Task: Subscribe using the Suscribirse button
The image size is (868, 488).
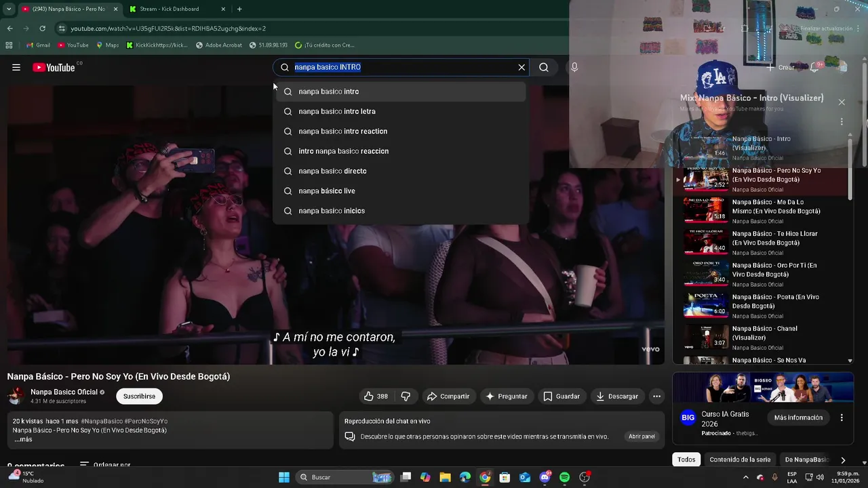Action: point(139,396)
